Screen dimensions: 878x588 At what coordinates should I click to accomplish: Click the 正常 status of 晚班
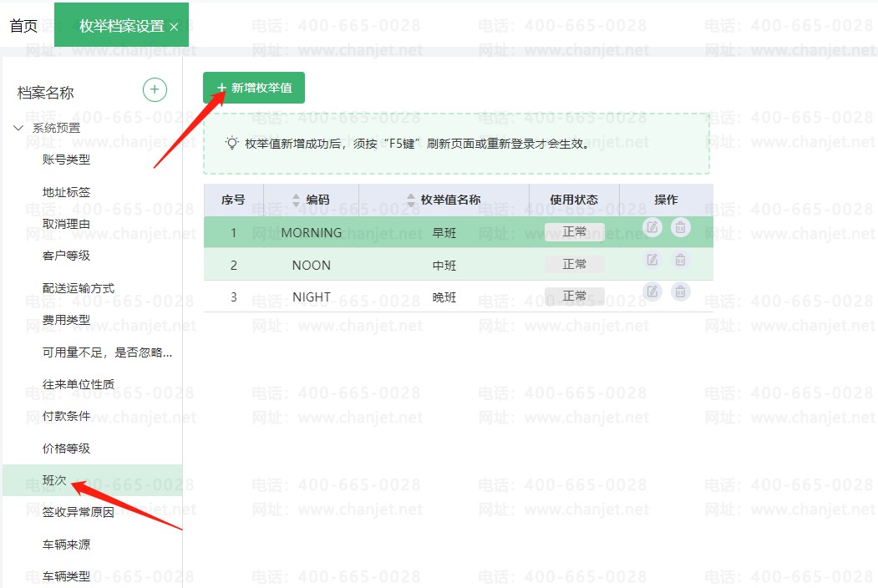[575, 297]
